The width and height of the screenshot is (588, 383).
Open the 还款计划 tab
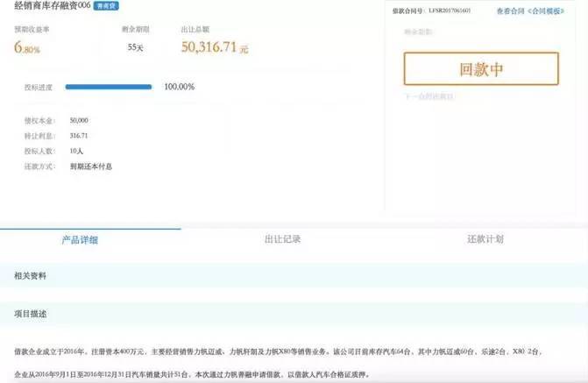pyautogui.click(x=485, y=239)
